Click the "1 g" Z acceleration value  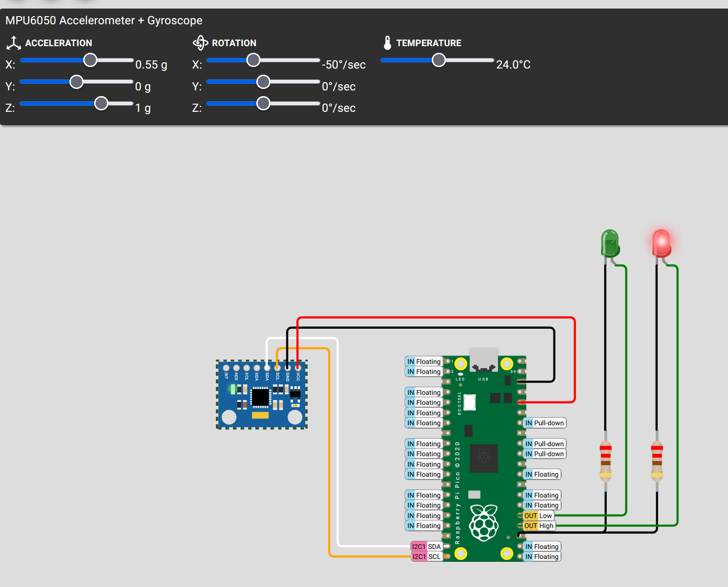[143, 108]
